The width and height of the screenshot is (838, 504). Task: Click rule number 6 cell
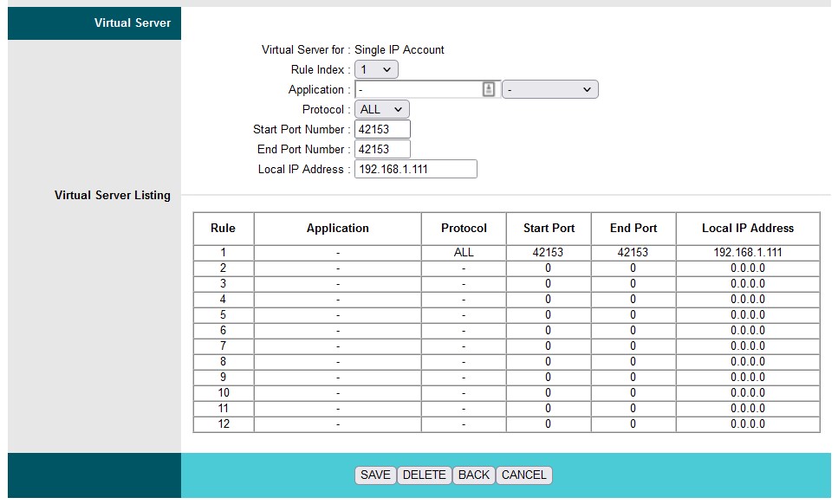pos(224,331)
